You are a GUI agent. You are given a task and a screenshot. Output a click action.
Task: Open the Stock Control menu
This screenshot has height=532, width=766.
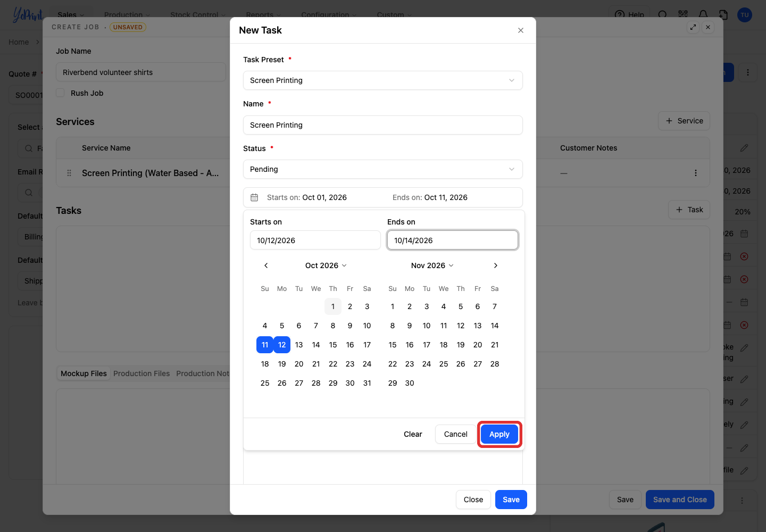198,15
